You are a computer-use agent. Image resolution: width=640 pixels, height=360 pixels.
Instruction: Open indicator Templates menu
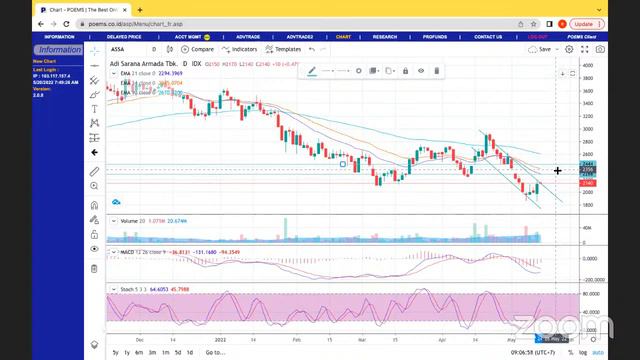(x=283, y=49)
